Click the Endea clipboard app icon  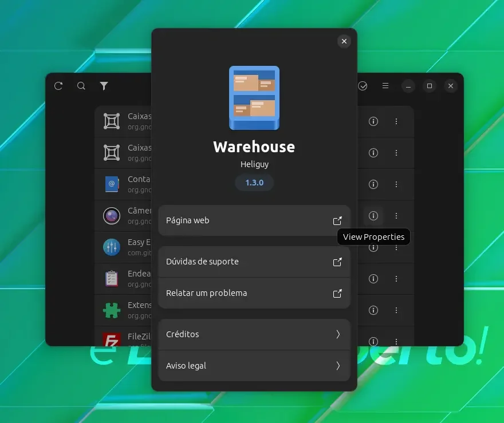[x=112, y=279]
